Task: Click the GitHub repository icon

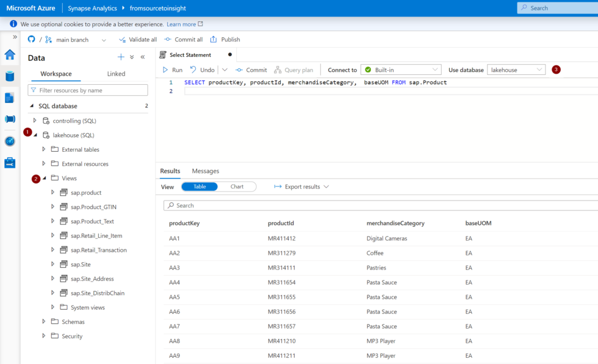Action: tap(31, 39)
